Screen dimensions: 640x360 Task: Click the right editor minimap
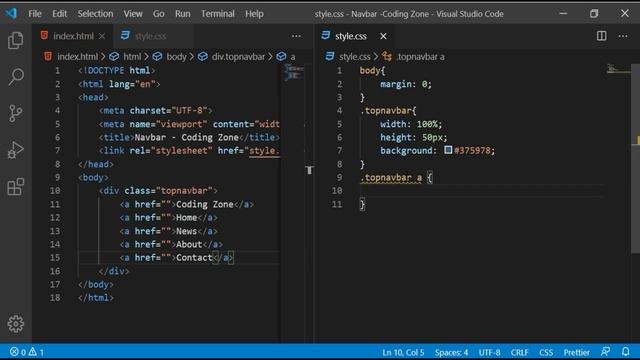click(618, 69)
